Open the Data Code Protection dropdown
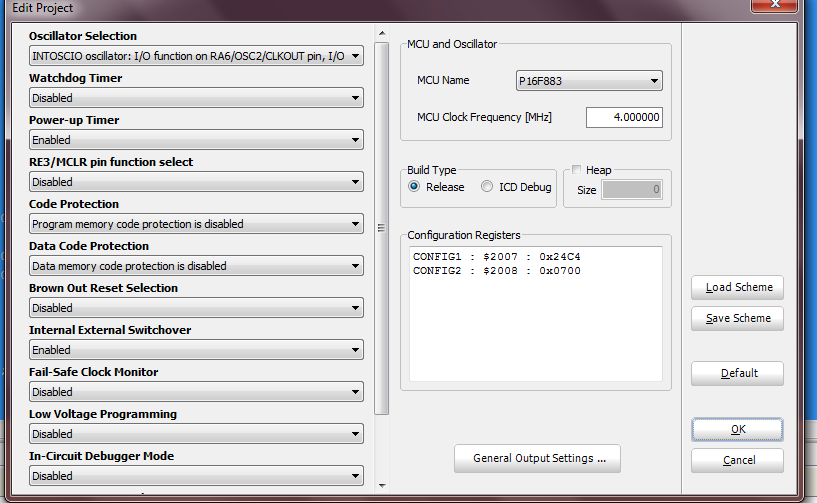This screenshot has height=503, width=817. point(196,266)
